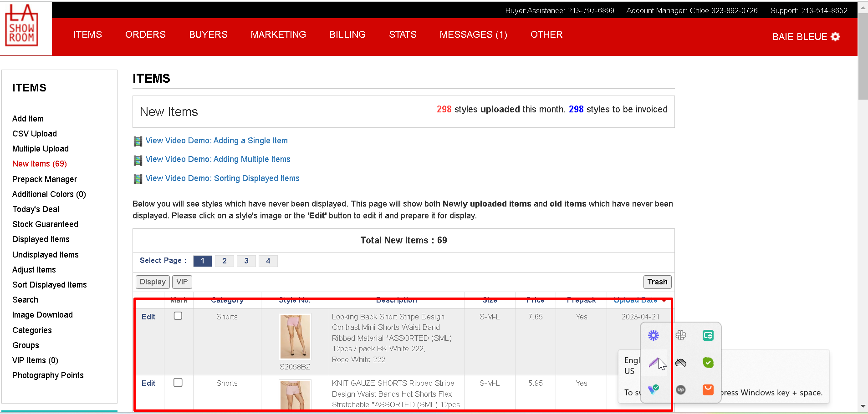This screenshot has width=868, height=414.
Task: Click the VIP button above the table
Action: point(182,282)
